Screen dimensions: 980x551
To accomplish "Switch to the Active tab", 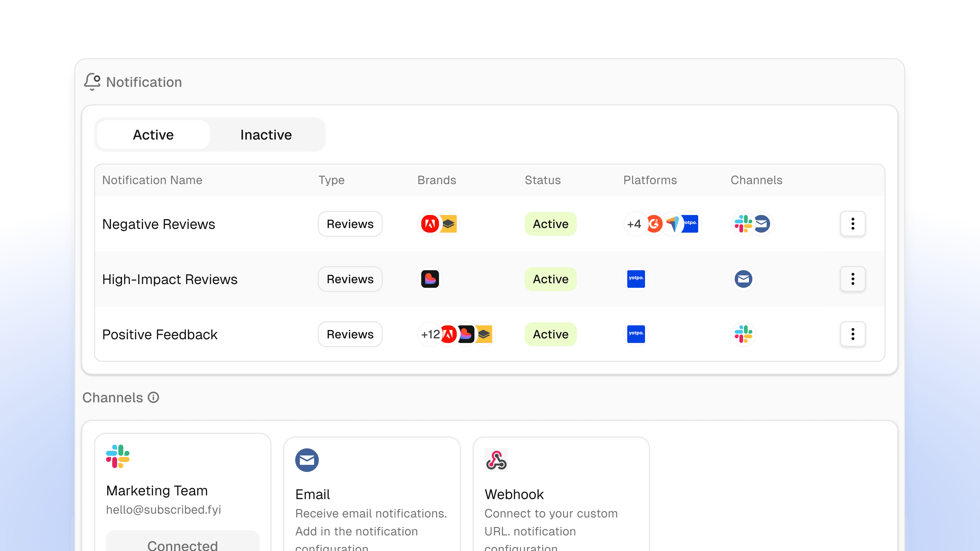I will tap(153, 135).
